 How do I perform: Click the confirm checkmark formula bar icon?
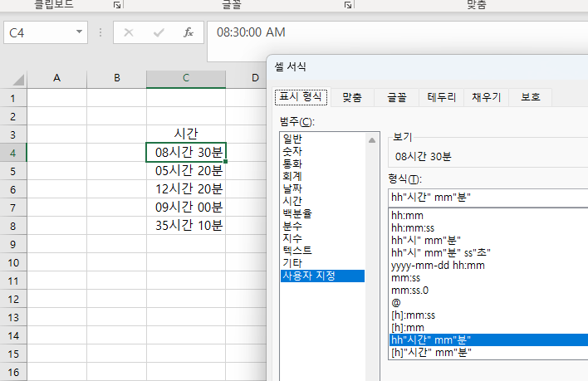[159, 32]
